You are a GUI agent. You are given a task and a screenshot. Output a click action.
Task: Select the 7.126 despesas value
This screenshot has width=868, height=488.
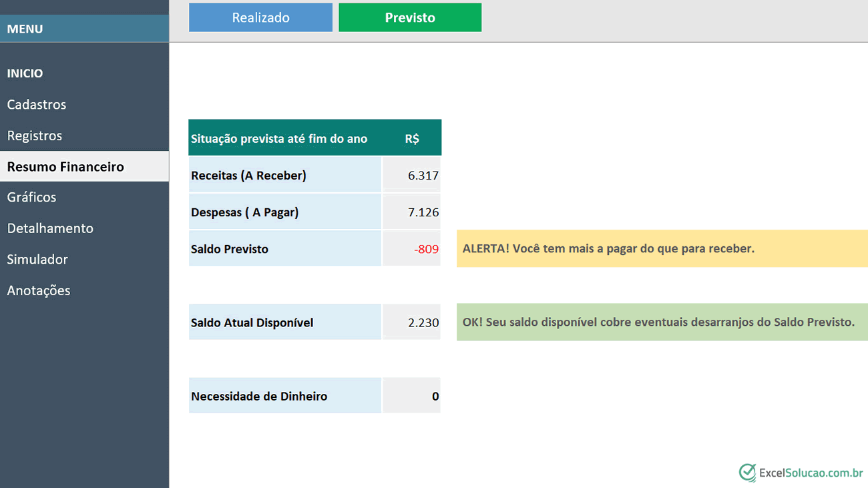click(x=411, y=212)
